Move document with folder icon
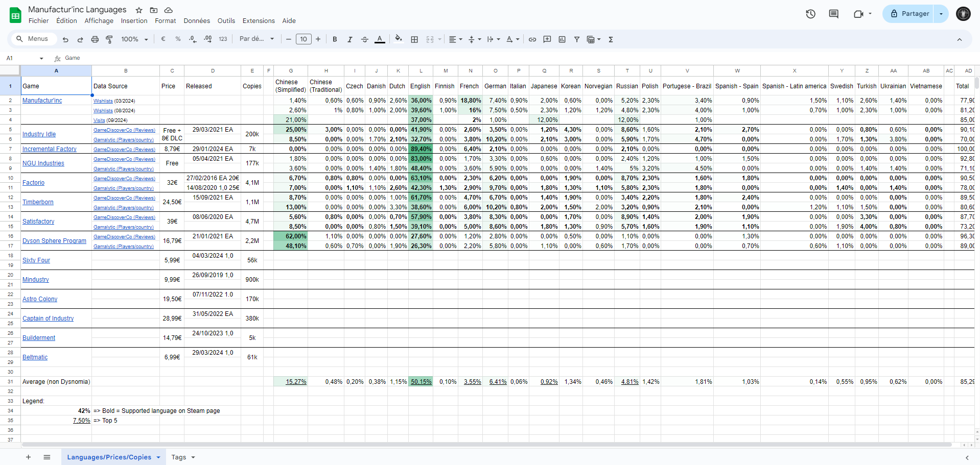 153,10
